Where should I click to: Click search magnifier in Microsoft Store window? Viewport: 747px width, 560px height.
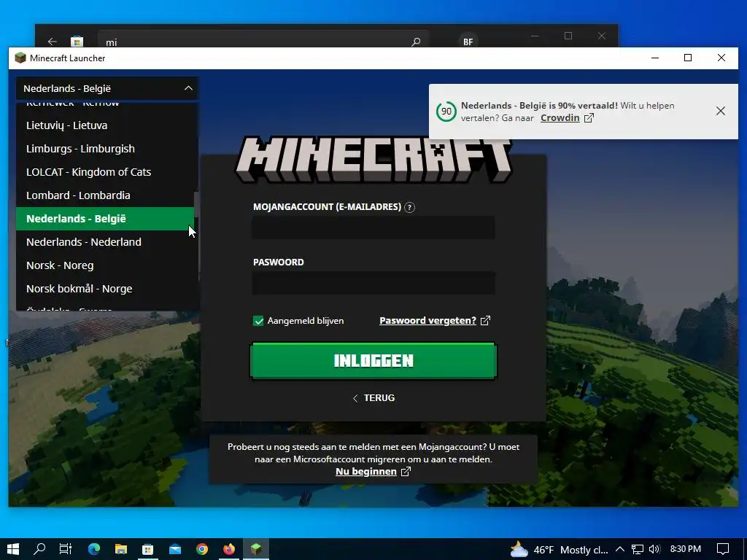pos(416,42)
